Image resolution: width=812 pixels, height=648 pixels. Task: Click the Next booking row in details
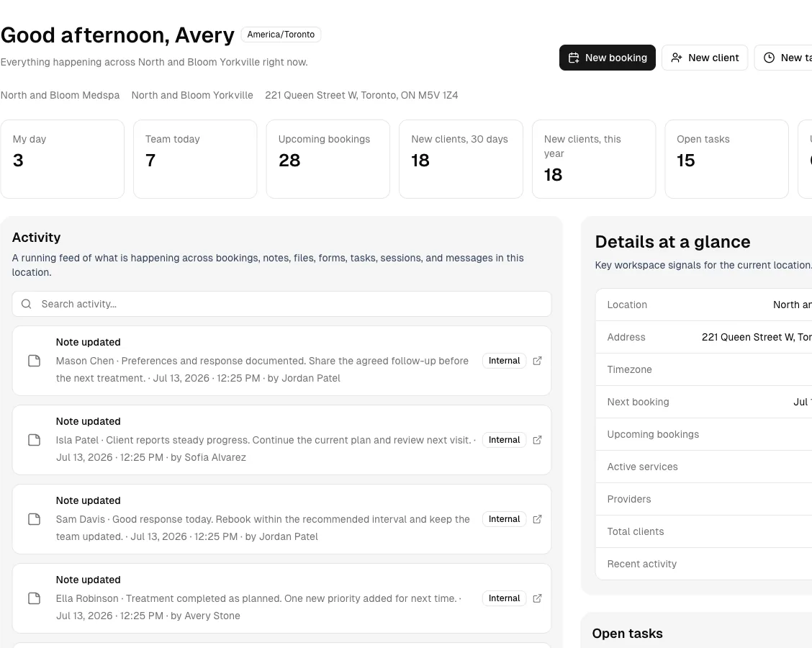704,402
